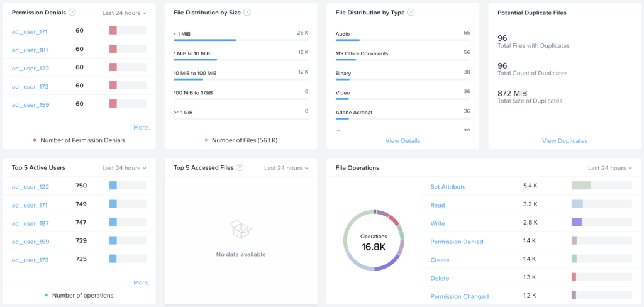Click More link in Permission Denials panel

[x=142, y=127]
